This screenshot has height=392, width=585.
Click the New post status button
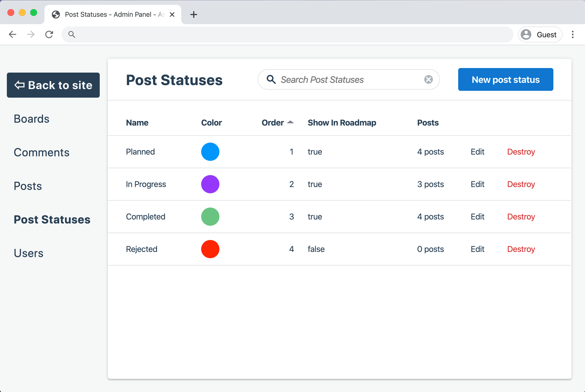click(x=505, y=79)
